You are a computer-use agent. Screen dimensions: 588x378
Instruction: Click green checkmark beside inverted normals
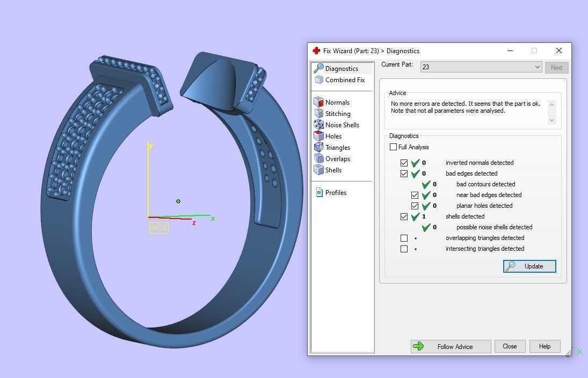coord(415,163)
